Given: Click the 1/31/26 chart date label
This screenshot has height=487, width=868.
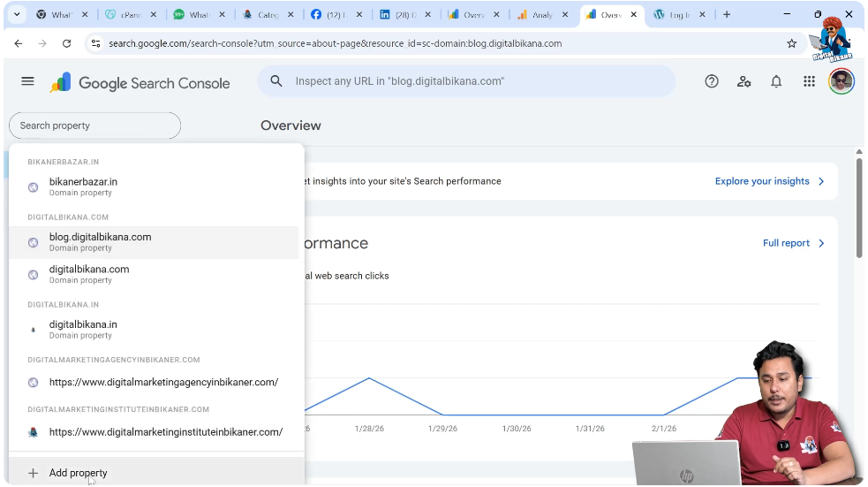Looking at the screenshot, I should point(590,429).
